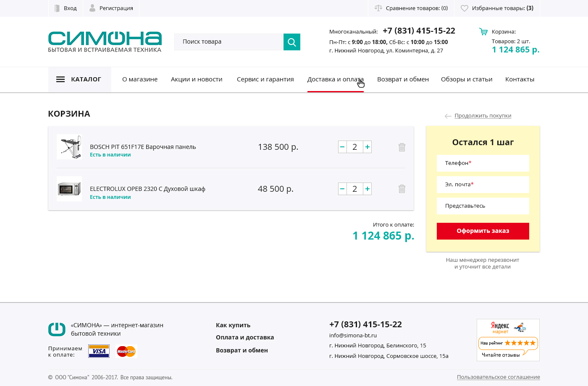Click footer Возврат и обмен link
Image resolution: width=588 pixels, height=386 pixels.
point(242,350)
